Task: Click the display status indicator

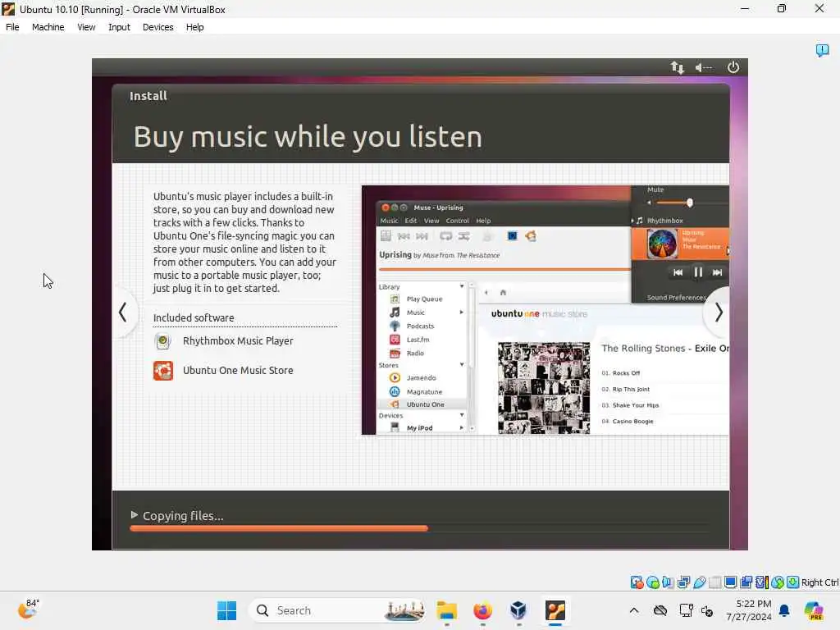Action: [730, 582]
